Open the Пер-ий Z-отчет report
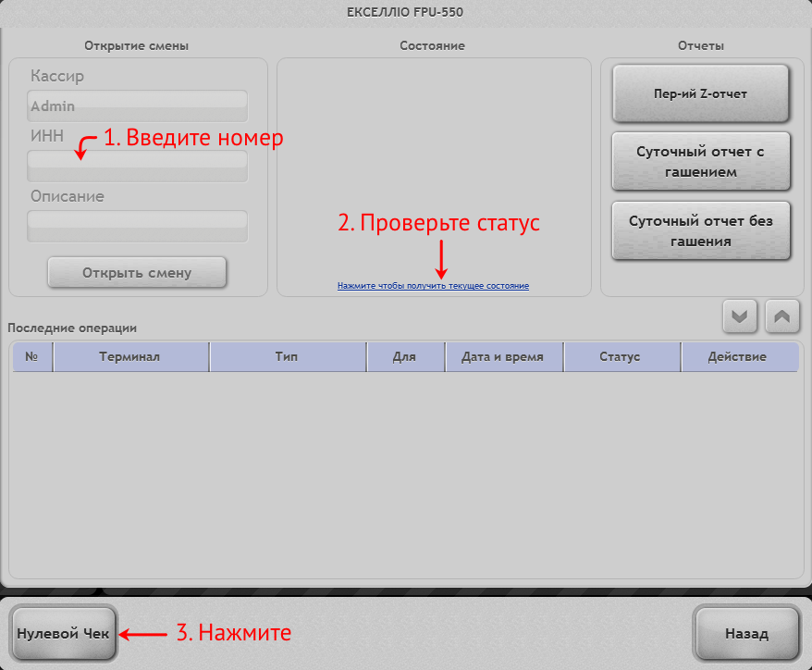812x670 pixels. click(701, 93)
